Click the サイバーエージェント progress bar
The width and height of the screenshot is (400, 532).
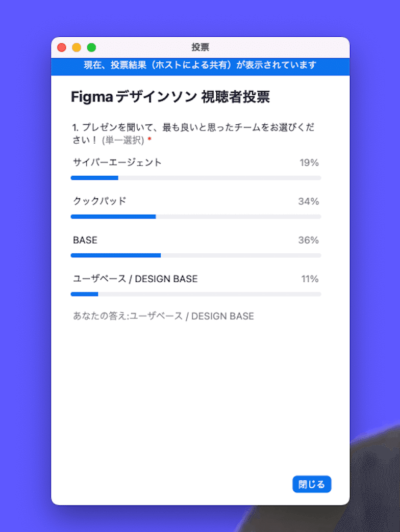coord(196,178)
